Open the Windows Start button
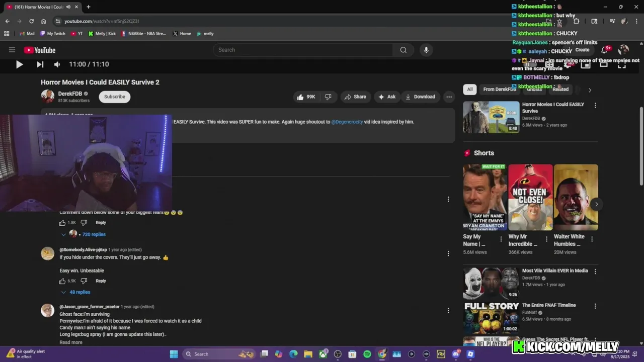The image size is (644, 362). click(x=174, y=354)
